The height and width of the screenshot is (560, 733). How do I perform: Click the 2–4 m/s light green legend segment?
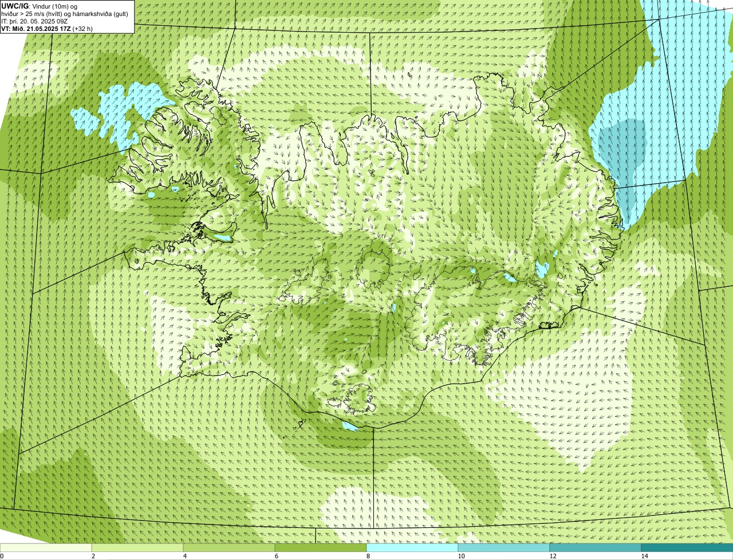[x=137, y=547]
